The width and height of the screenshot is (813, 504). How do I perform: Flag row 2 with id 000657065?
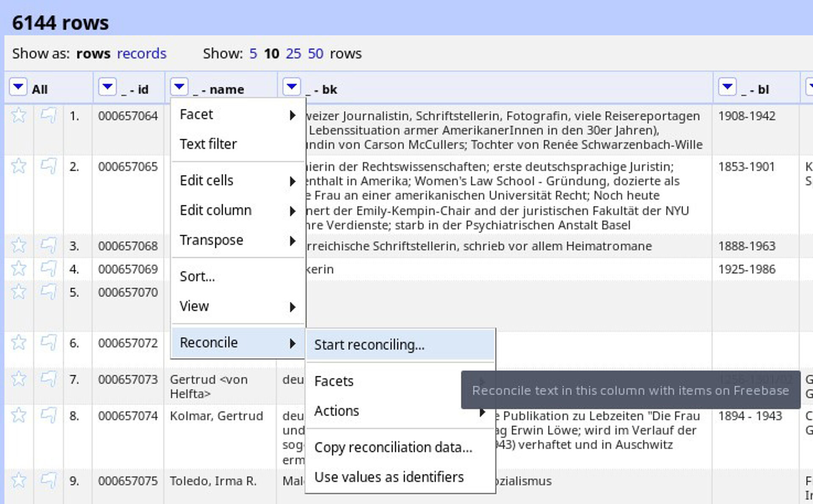[49, 166]
